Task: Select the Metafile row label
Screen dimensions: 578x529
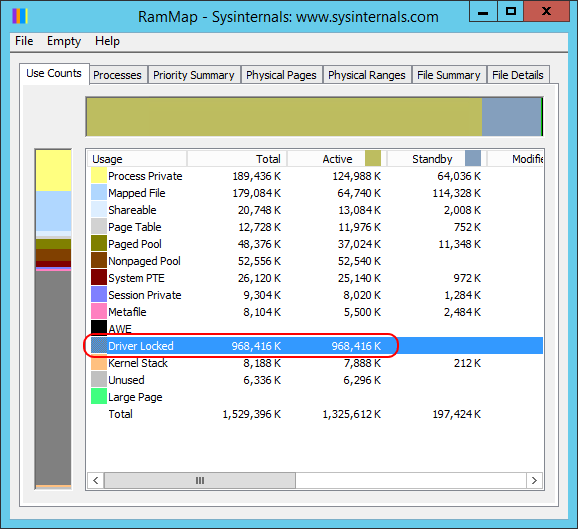Action: click(127, 312)
